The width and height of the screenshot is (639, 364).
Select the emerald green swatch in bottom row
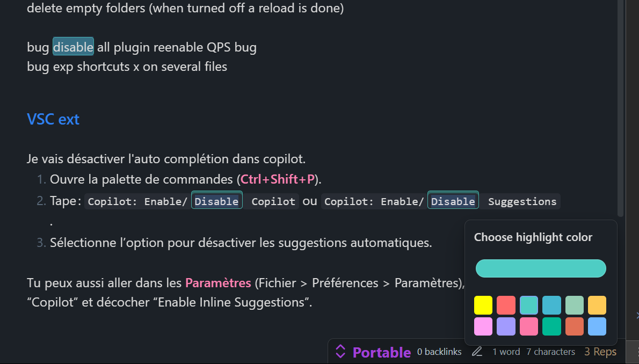pyautogui.click(x=551, y=326)
